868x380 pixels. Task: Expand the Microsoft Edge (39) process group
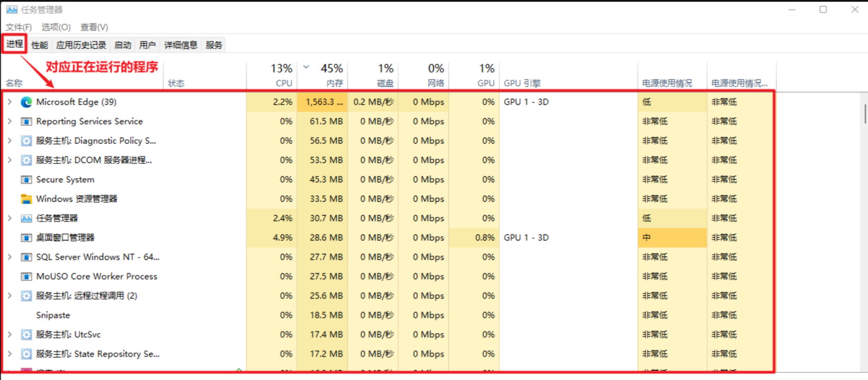tap(10, 102)
